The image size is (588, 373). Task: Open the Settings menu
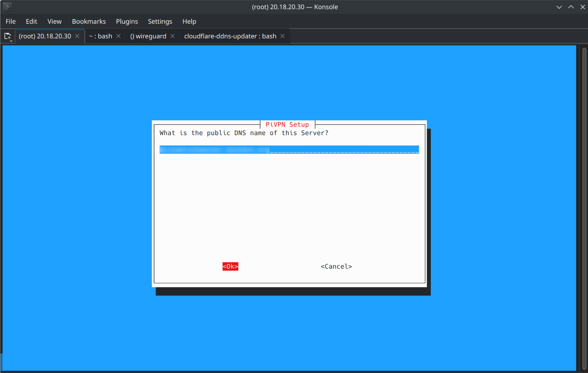160,21
